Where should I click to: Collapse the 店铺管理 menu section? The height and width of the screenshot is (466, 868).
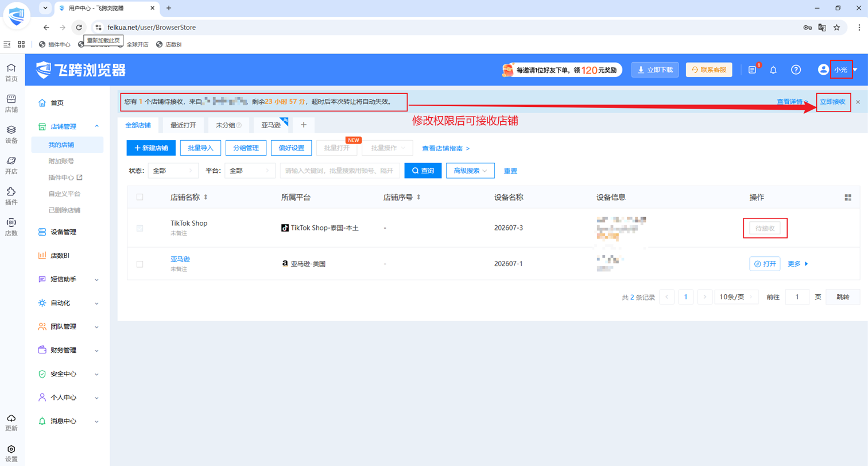click(96, 126)
